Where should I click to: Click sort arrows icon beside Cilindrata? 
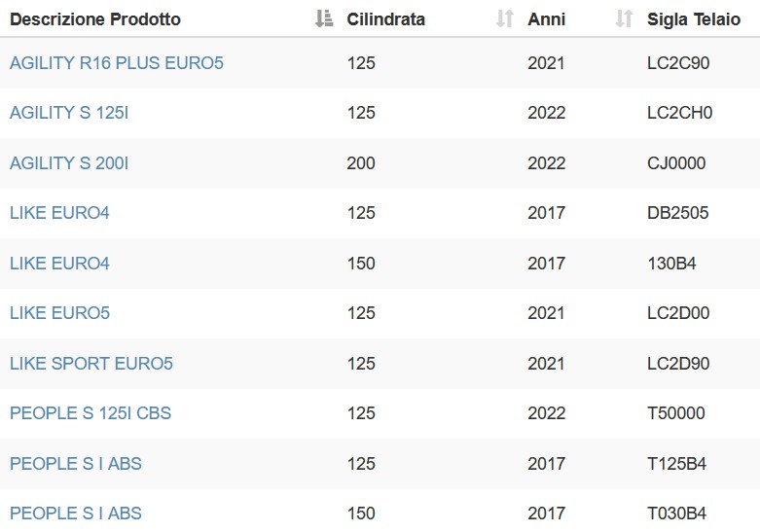(505, 18)
